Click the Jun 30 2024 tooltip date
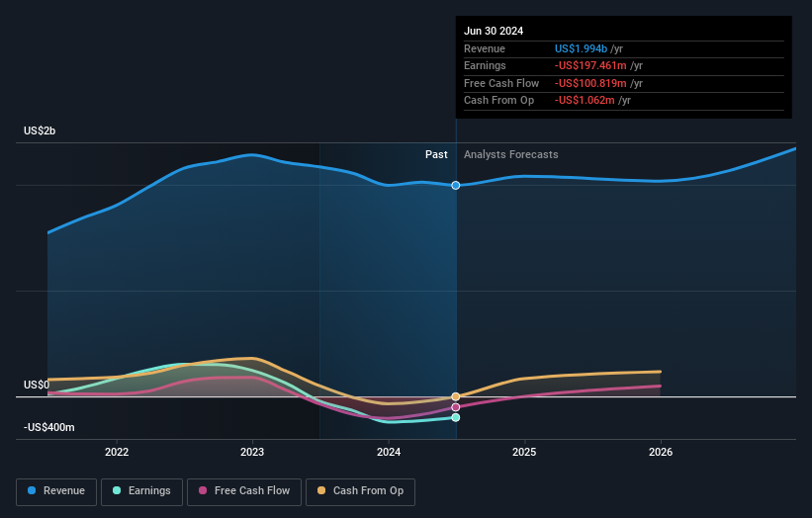 point(494,31)
